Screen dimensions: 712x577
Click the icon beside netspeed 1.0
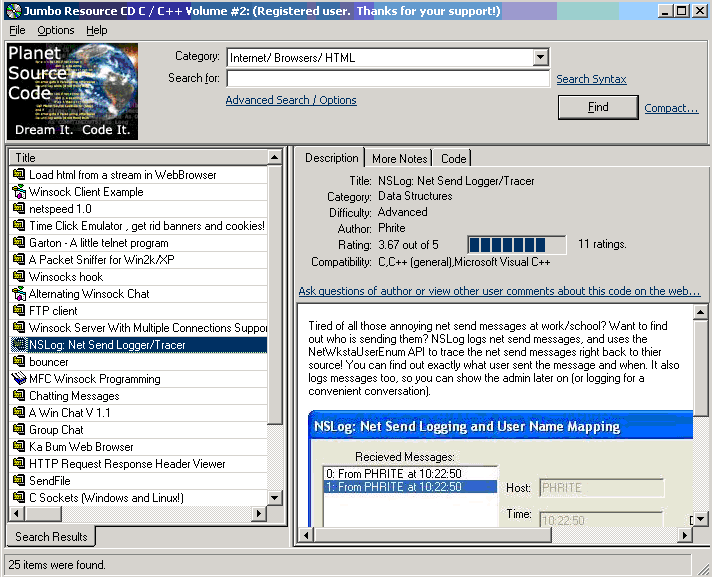pos(19,208)
